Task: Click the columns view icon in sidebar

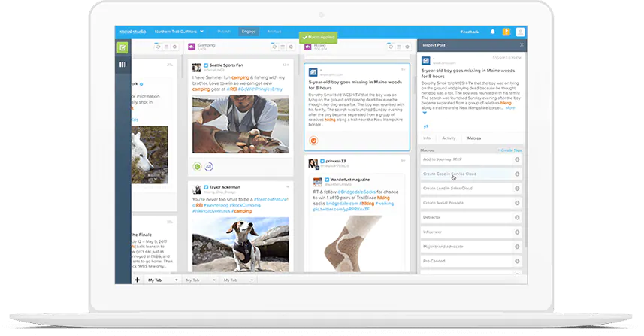Action: (x=122, y=65)
